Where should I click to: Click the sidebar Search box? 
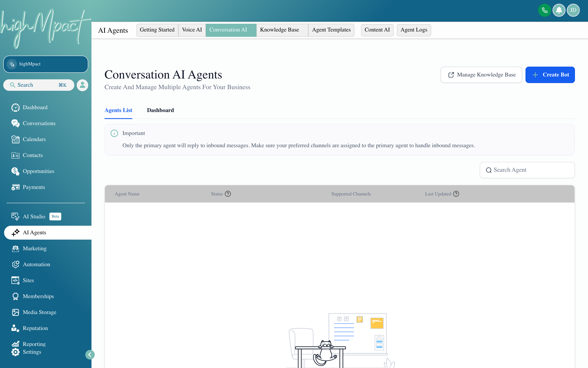point(39,85)
